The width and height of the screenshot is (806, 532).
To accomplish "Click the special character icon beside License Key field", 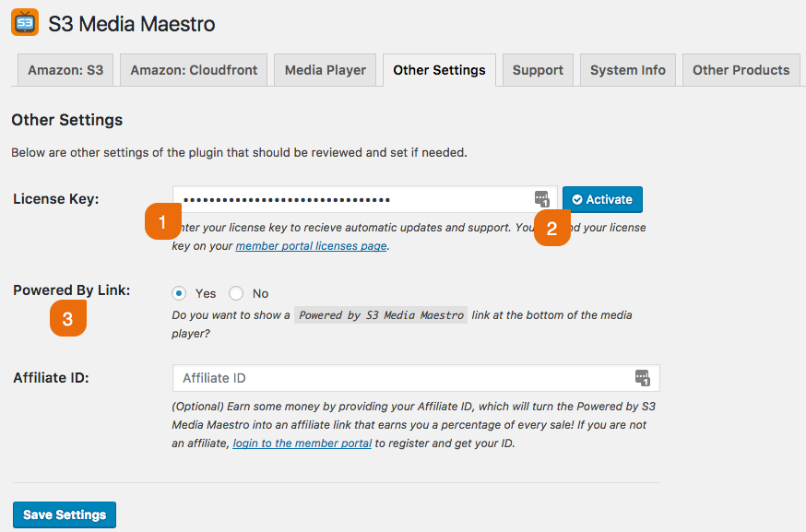I will [542, 198].
